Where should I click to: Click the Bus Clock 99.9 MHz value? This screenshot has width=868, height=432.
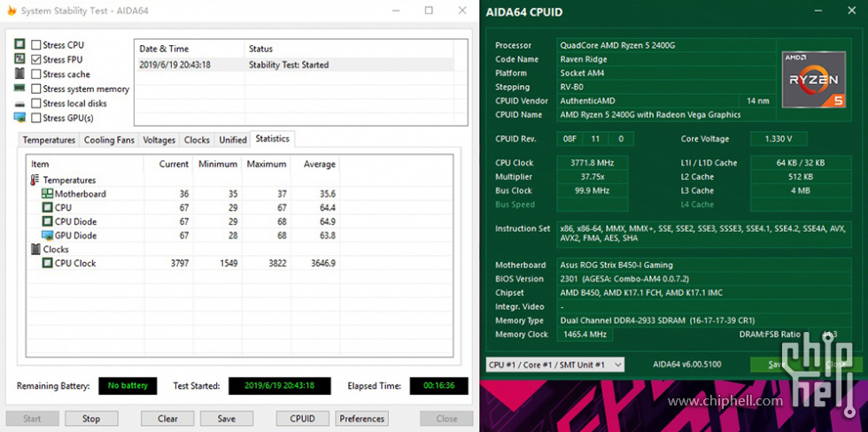point(593,191)
